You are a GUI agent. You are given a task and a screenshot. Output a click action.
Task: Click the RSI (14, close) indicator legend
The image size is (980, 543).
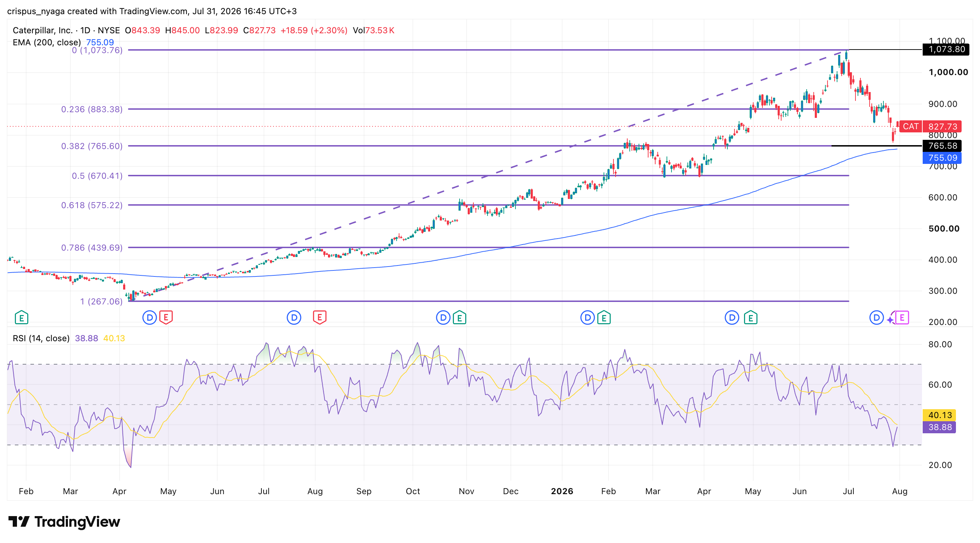pos(41,338)
